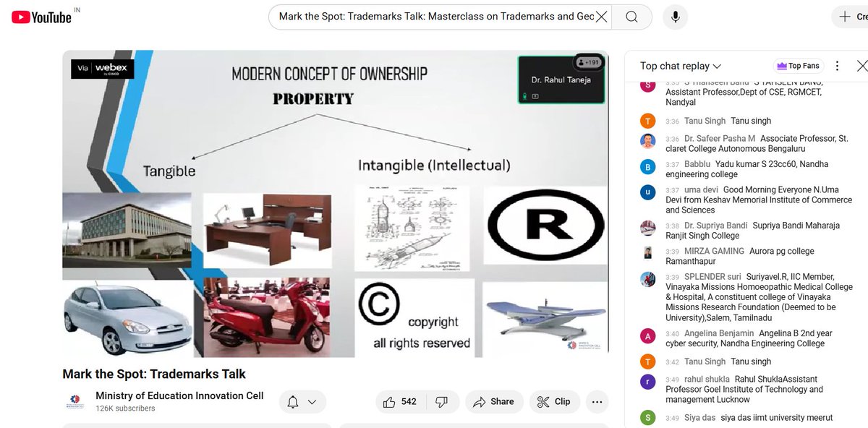Viewport: 868px width, 428px height.
Task: Click Tanu Singh avatar at 3:36
Action: [648, 121]
